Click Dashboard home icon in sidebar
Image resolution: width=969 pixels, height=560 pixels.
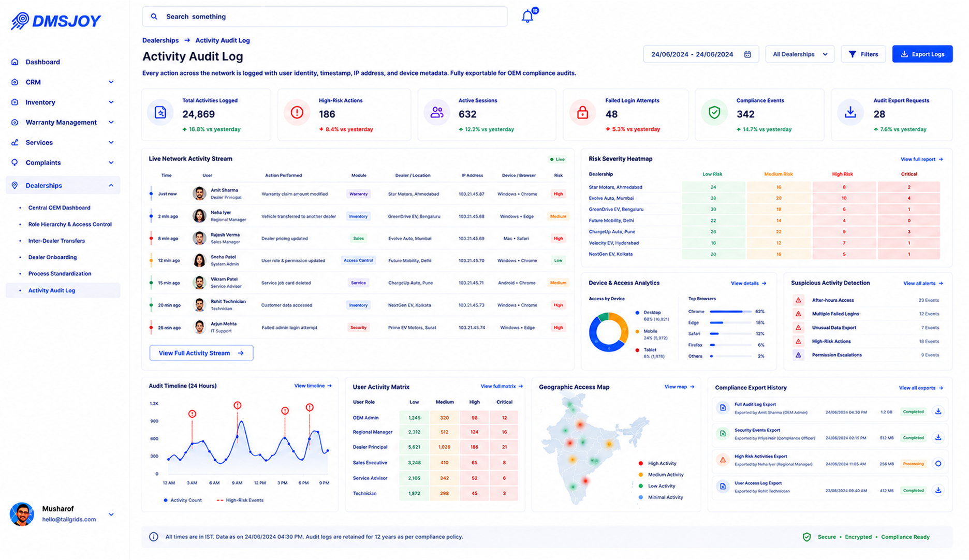tap(14, 62)
